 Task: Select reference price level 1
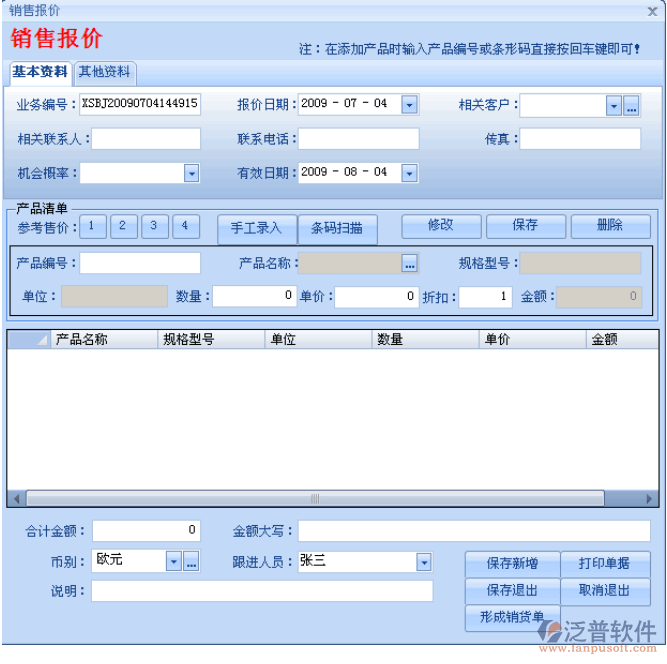[x=92, y=226]
